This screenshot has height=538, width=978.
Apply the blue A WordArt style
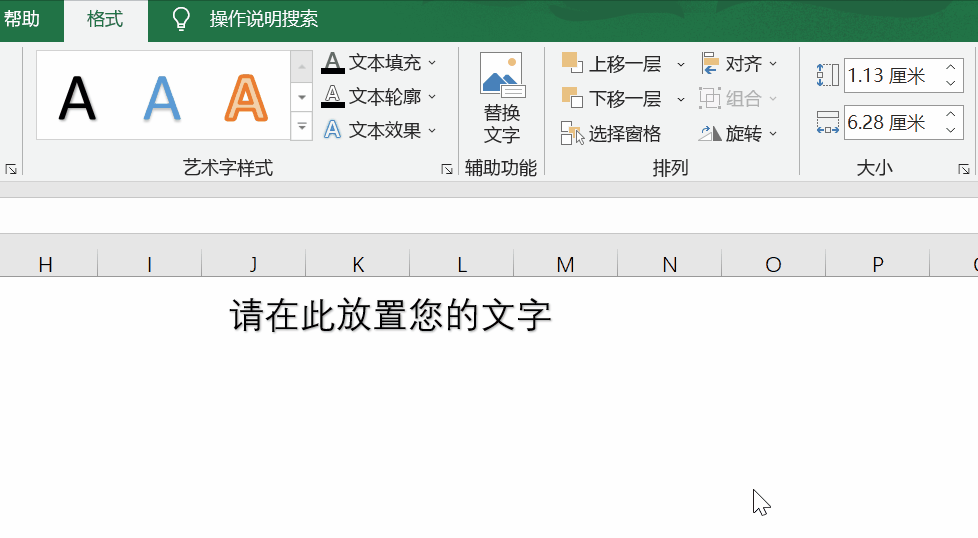[x=162, y=98]
